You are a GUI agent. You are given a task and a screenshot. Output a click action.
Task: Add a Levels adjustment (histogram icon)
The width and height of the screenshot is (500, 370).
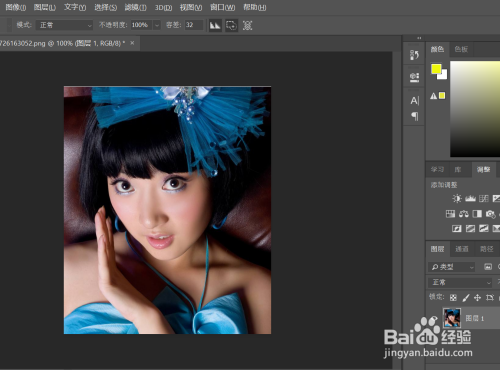tap(470, 199)
